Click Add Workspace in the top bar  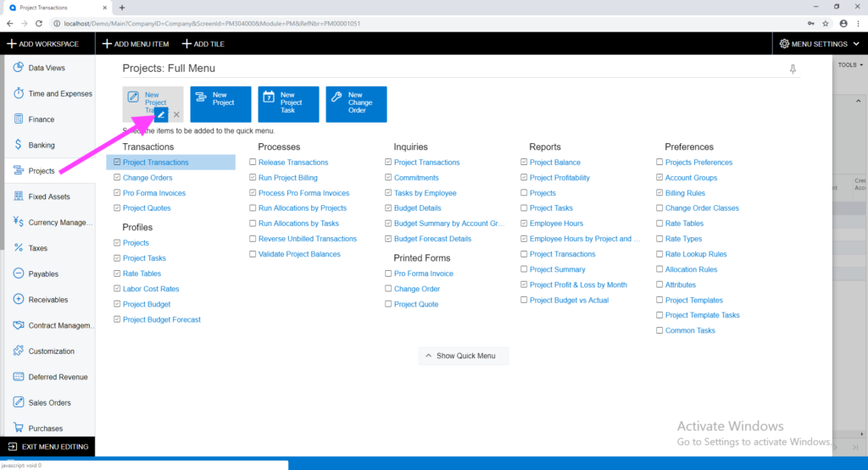42,44
